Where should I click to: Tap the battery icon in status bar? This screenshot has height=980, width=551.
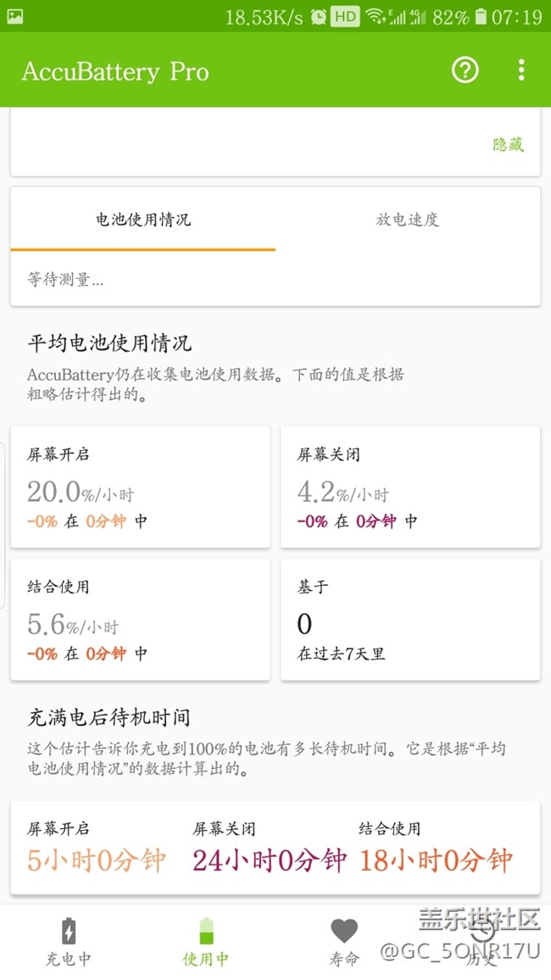(481, 17)
